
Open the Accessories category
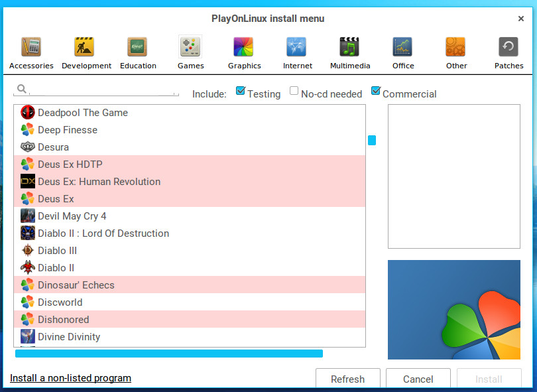click(31, 52)
